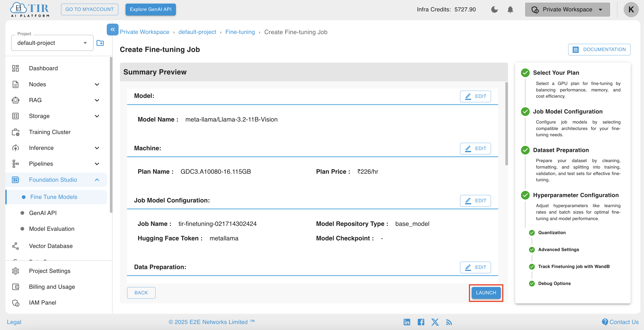Click the Billing and Usage icon
The height and width of the screenshot is (330, 644).
pos(15,287)
